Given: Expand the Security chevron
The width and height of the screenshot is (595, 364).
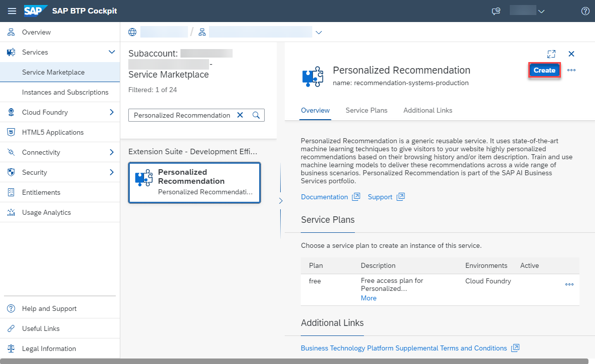Looking at the screenshot, I should pyautogui.click(x=112, y=172).
